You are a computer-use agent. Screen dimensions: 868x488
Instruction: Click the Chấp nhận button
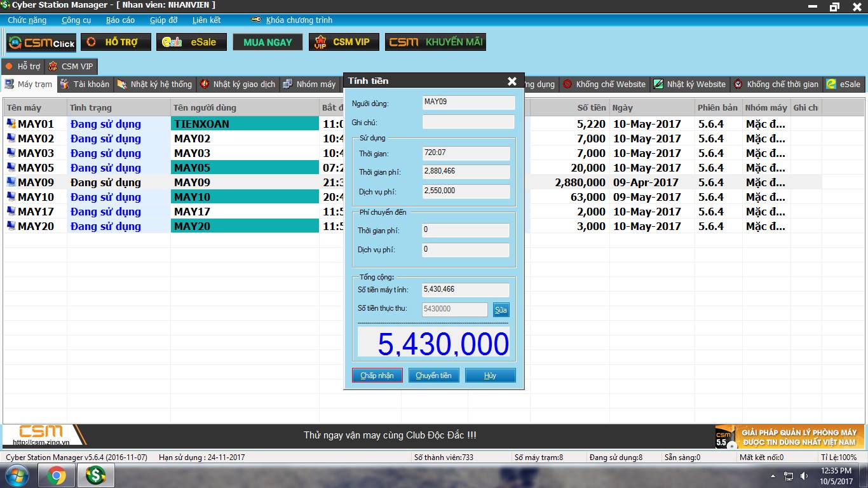point(377,376)
